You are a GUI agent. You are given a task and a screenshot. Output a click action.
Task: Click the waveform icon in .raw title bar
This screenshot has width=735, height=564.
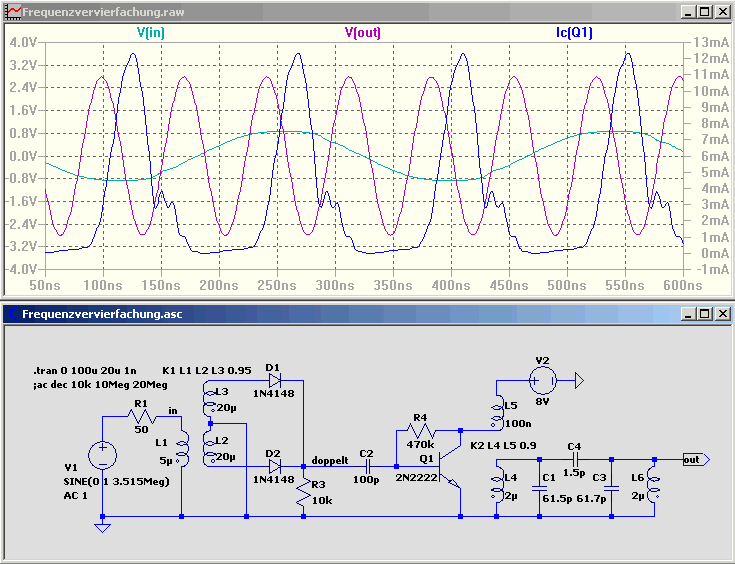(x=13, y=12)
